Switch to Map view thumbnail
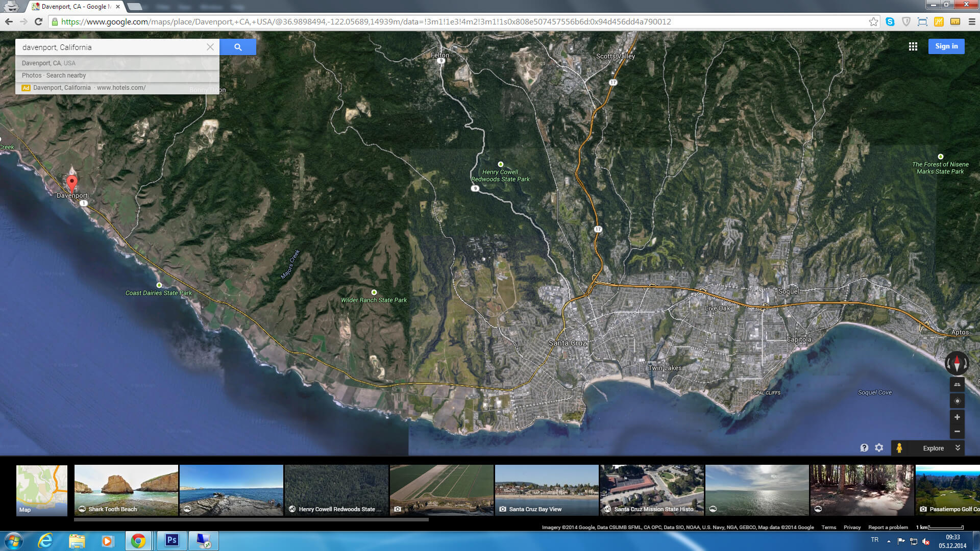Image resolution: width=980 pixels, height=551 pixels. [x=42, y=490]
